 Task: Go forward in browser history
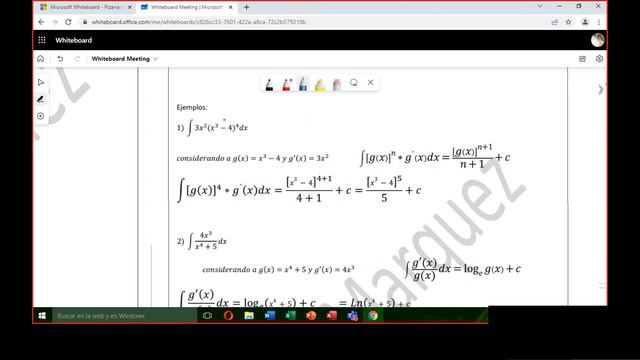pos(55,22)
